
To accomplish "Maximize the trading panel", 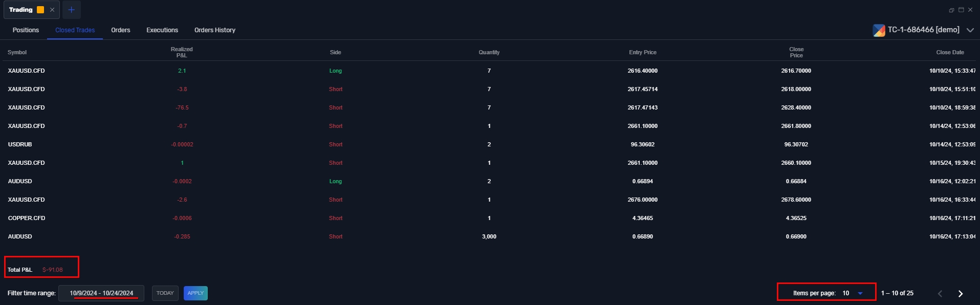I will pyautogui.click(x=961, y=10).
